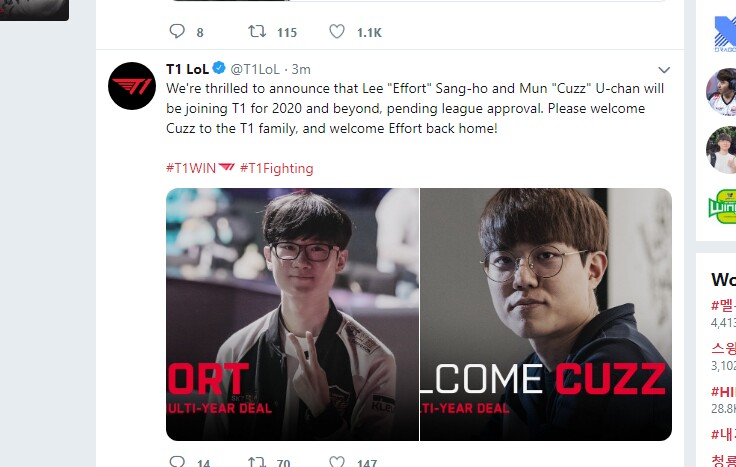Retweet the T1 LoL post with 70 retweets
The height and width of the screenshot is (467, 736).
(257, 462)
